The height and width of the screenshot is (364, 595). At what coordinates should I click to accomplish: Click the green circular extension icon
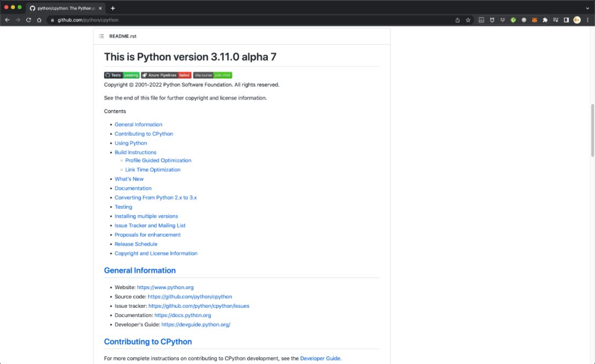(x=513, y=20)
